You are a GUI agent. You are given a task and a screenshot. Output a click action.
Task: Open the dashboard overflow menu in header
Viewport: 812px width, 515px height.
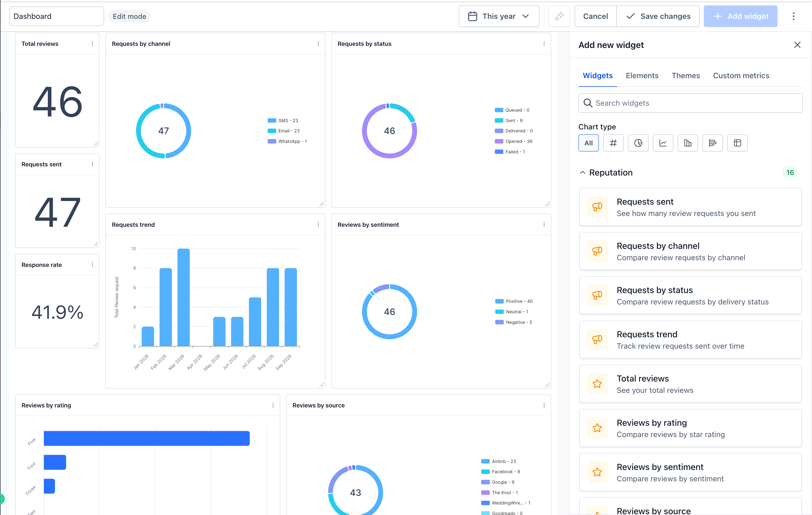[793, 16]
